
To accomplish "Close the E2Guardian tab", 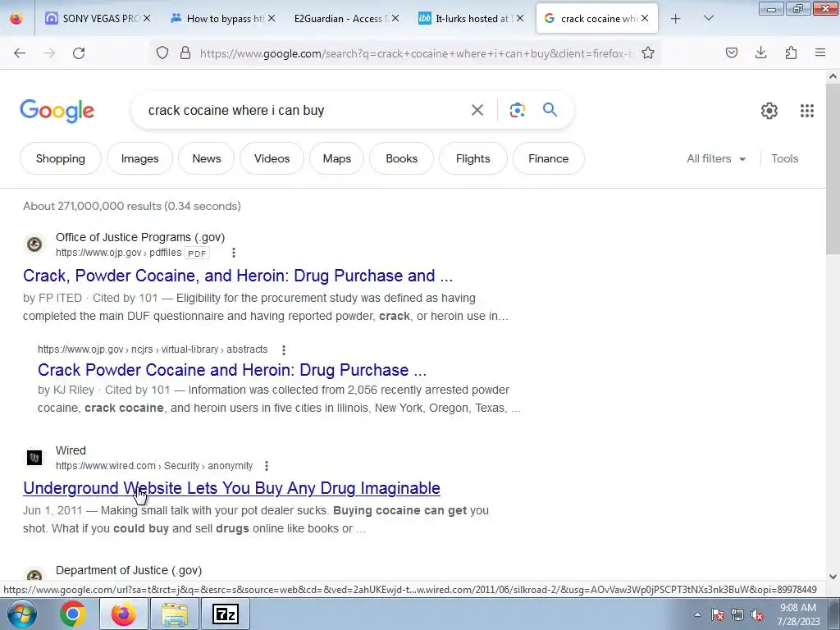I will tap(395, 19).
